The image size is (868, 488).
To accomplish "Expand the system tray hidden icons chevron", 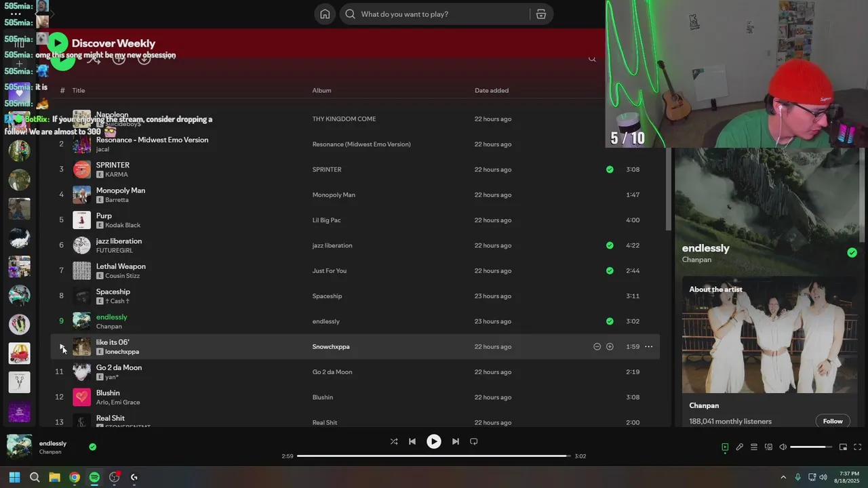I will click(783, 477).
